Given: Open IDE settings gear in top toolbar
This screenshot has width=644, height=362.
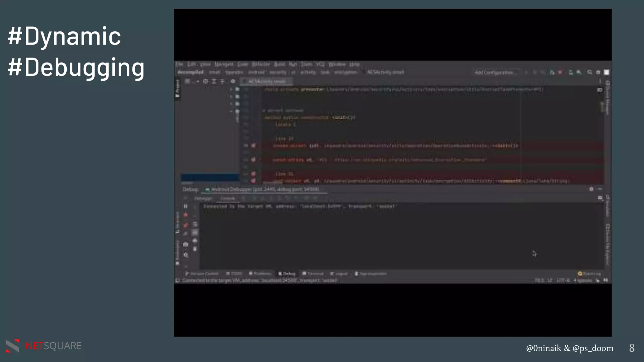Looking at the screenshot, I should pos(598,72).
